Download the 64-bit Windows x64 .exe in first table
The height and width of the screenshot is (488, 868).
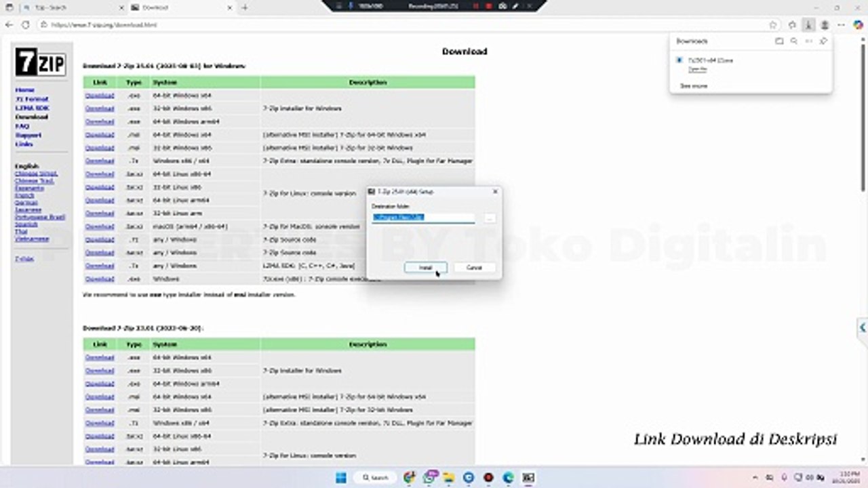click(100, 96)
